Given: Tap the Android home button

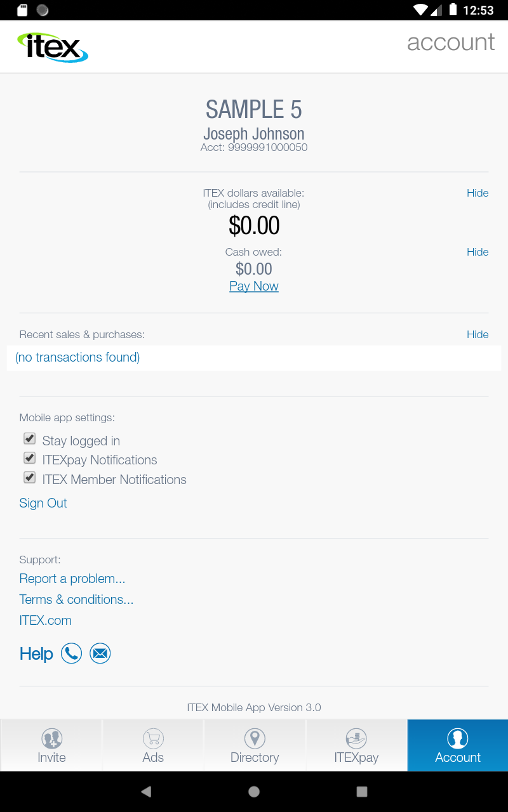Looking at the screenshot, I should (253, 791).
